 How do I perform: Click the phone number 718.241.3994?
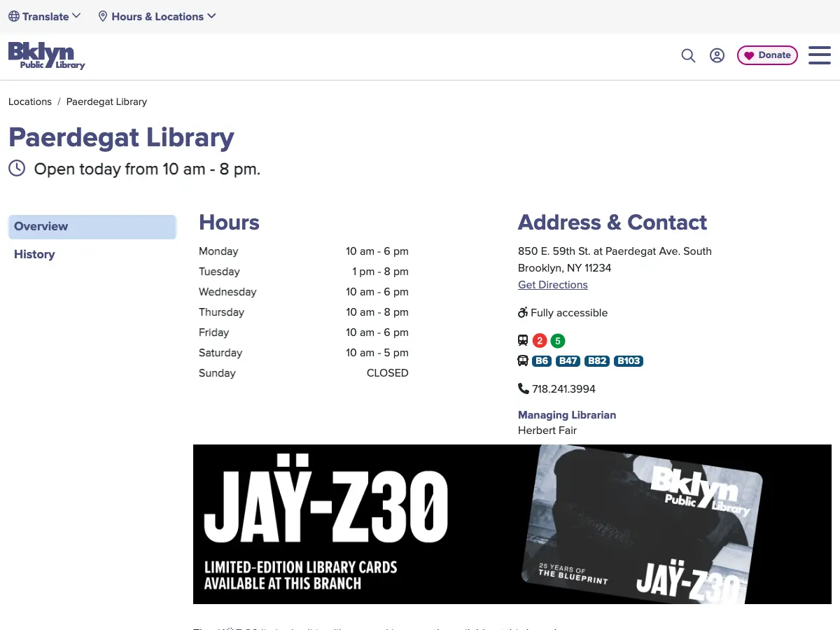563,389
